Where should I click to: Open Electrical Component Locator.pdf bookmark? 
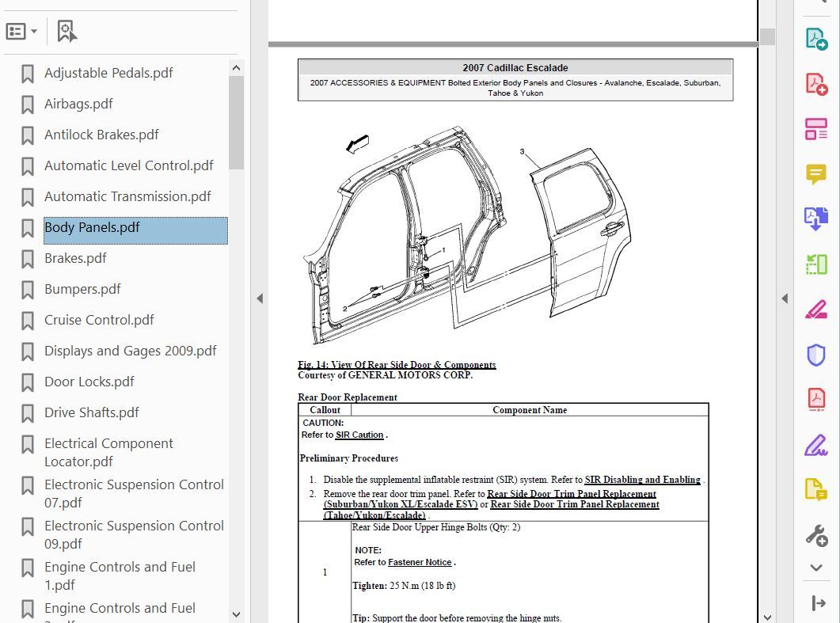108,452
